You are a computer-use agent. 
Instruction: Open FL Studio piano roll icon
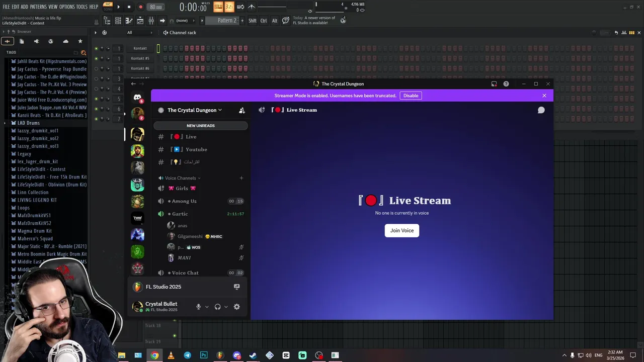click(129, 21)
